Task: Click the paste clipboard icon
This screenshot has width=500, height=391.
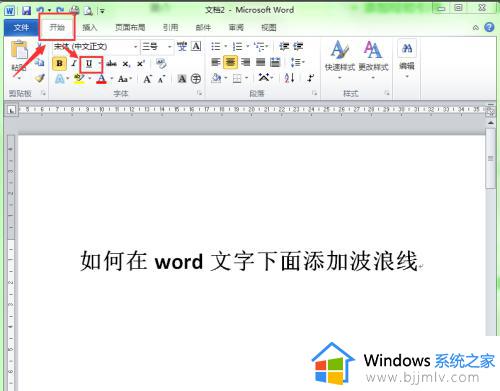Action: click(x=19, y=50)
